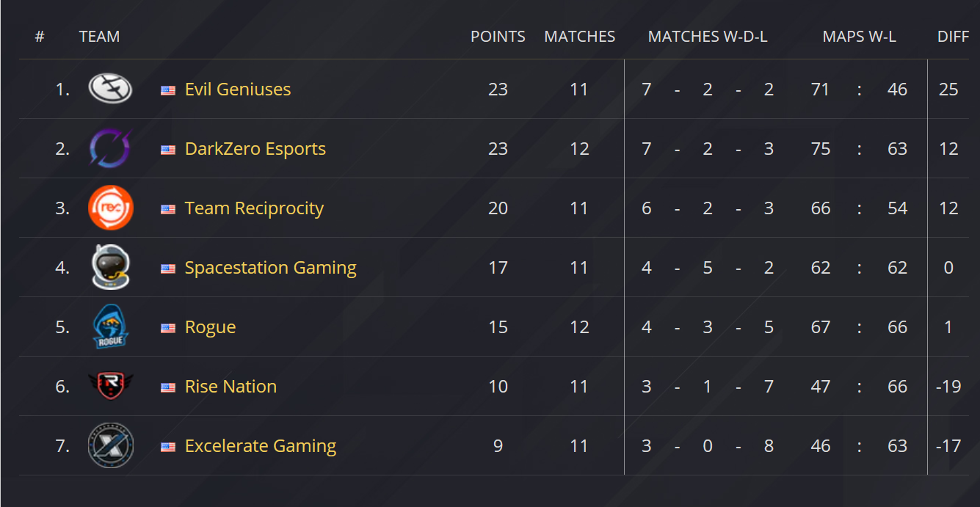Open the Spacestation Gaming team link
The width and height of the screenshot is (980, 507).
(270, 268)
